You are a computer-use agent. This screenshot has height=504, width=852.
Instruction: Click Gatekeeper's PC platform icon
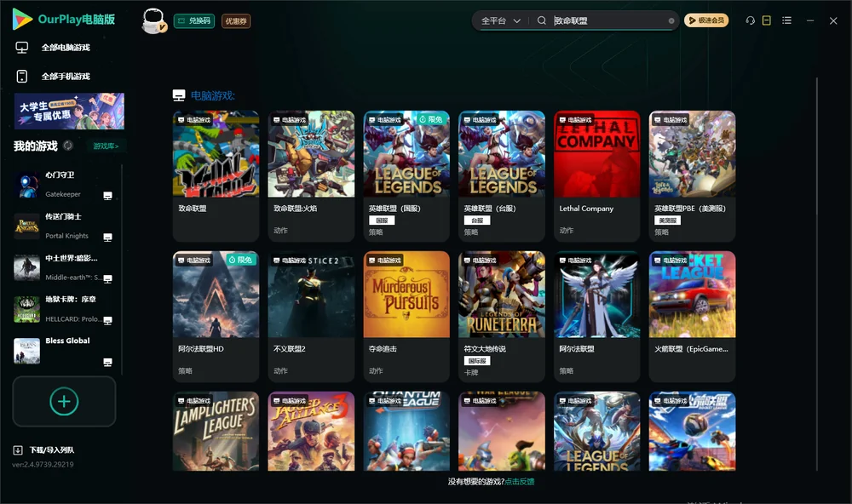(x=107, y=196)
